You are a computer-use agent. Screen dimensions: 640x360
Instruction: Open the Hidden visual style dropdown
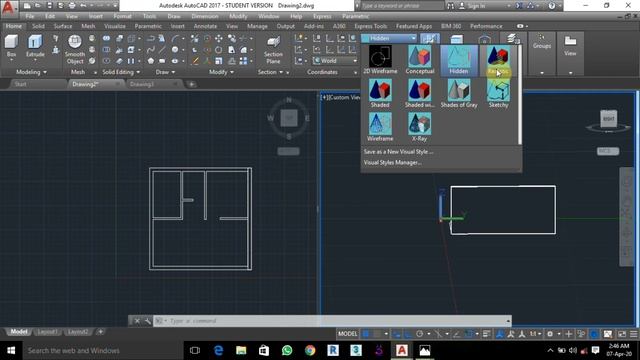click(389, 38)
